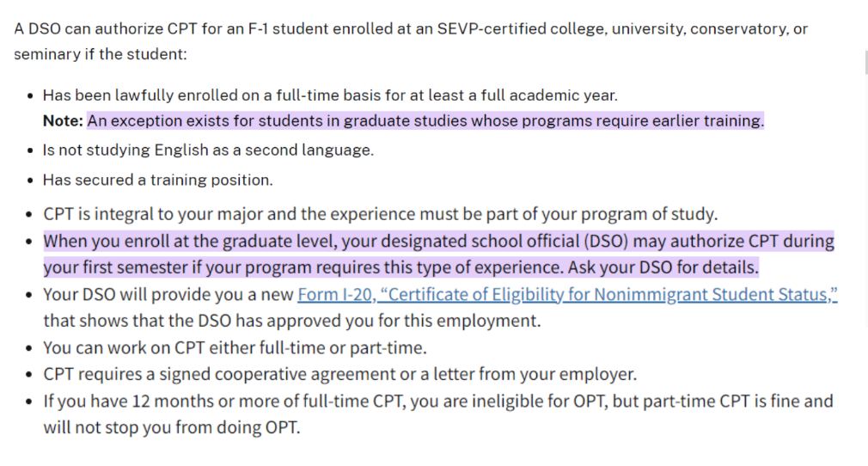Click "You can work on CPT either full-time or part-time"
The height and width of the screenshot is (466, 868).
(235, 348)
